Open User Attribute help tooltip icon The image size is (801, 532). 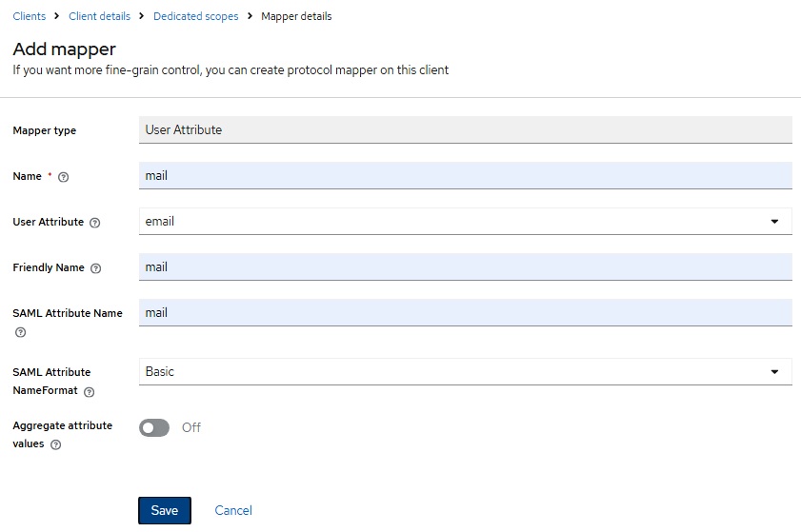95,223
